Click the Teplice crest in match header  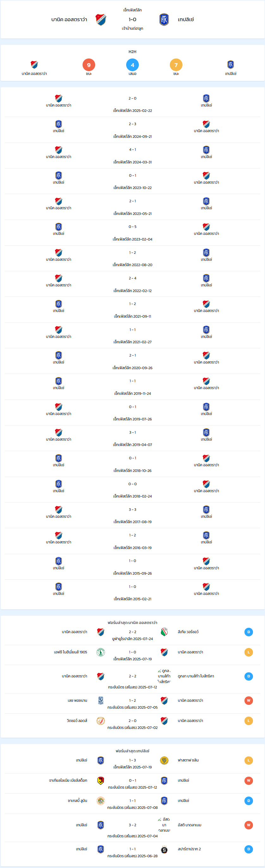(164, 20)
